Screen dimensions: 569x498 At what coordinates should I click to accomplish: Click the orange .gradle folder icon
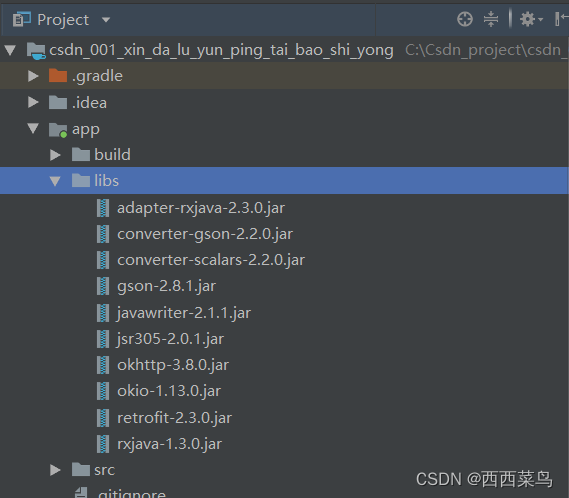click(58, 75)
